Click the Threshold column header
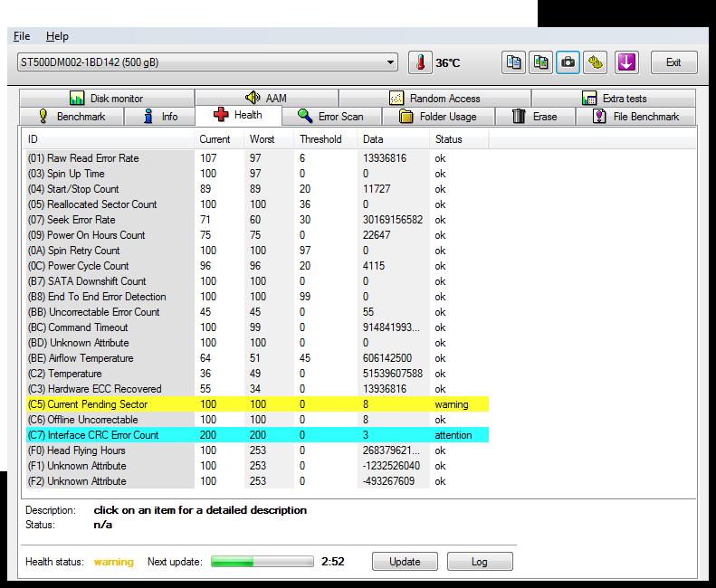The image size is (716, 588). pyautogui.click(x=326, y=139)
